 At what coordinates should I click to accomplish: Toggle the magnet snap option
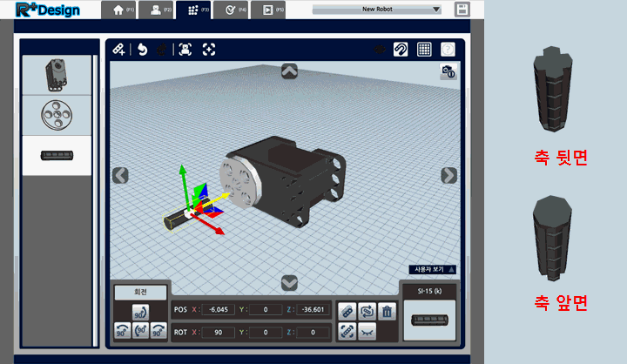click(x=401, y=50)
